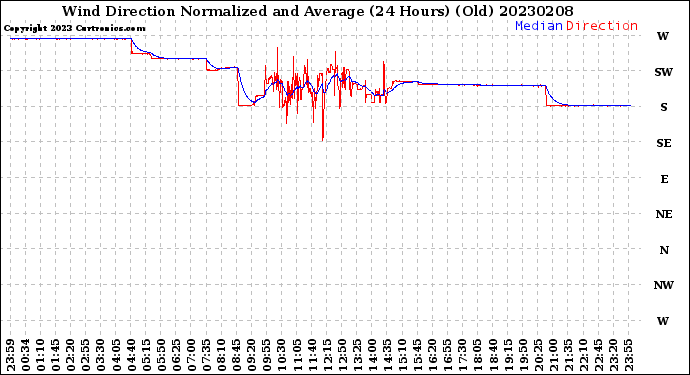Click the '05:15' time label
This screenshot has height=375, width=690.
(146, 355)
